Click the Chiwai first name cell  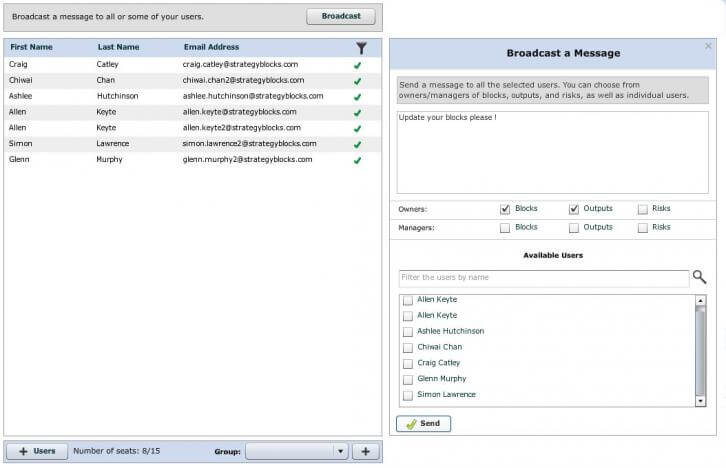point(20,80)
